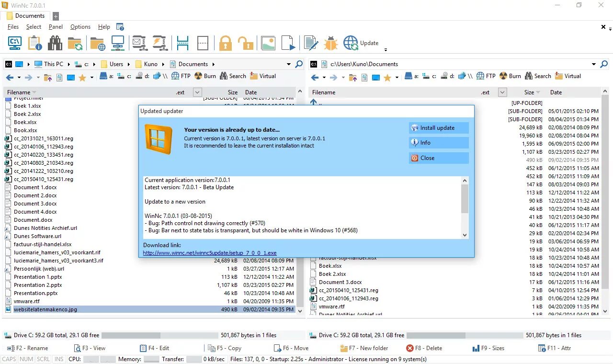613x364 pixels.
Task: Open the Help menu
Action: (x=104, y=27)
